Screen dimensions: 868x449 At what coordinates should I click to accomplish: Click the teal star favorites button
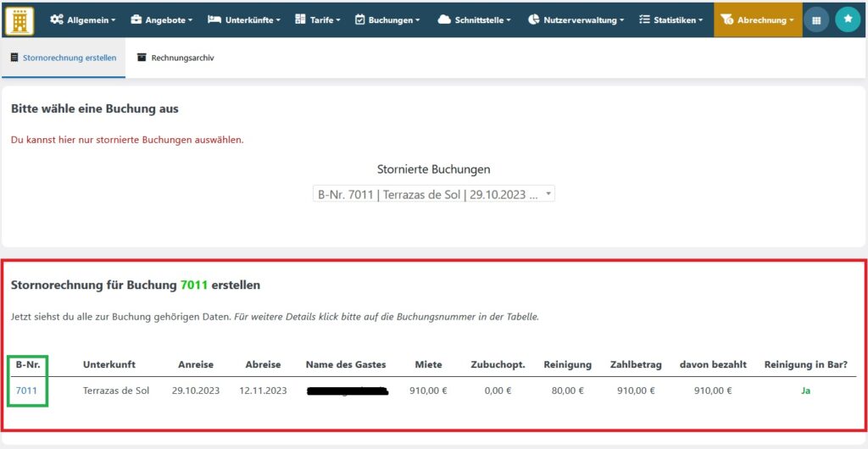[848, 19]
